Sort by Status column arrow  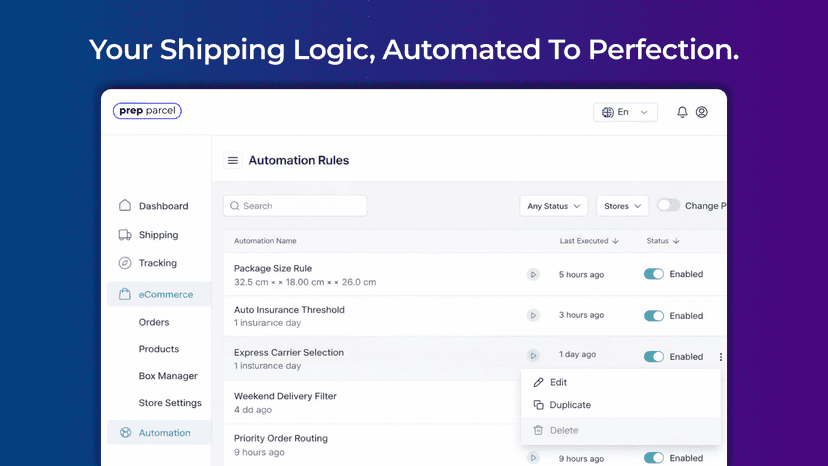click(676, 241)
